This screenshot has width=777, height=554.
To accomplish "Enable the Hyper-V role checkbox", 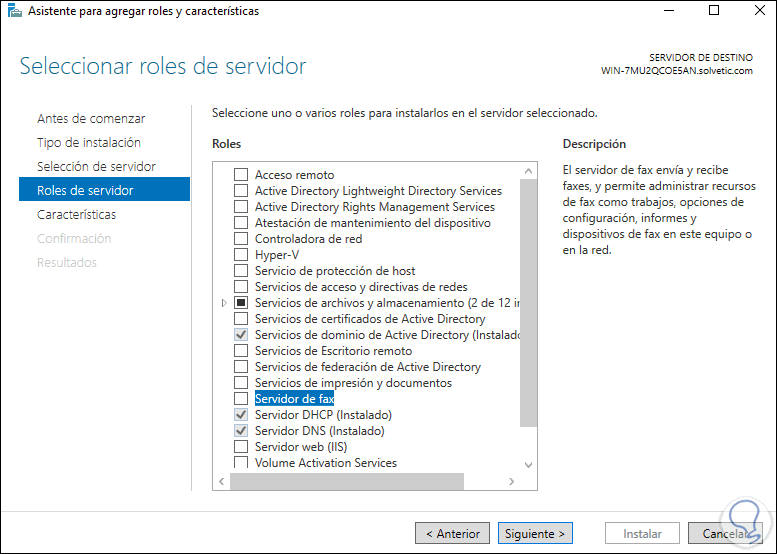I will pos(240,255).
